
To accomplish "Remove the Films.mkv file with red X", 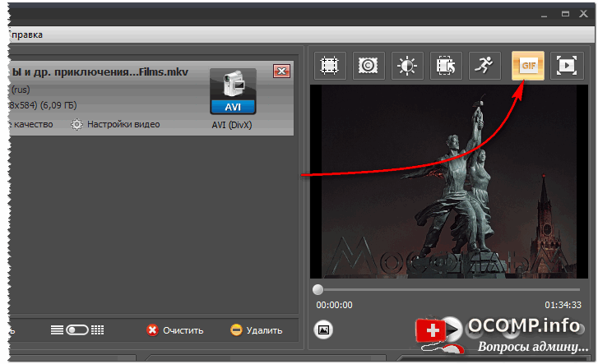I will click(x=281, y=71).
